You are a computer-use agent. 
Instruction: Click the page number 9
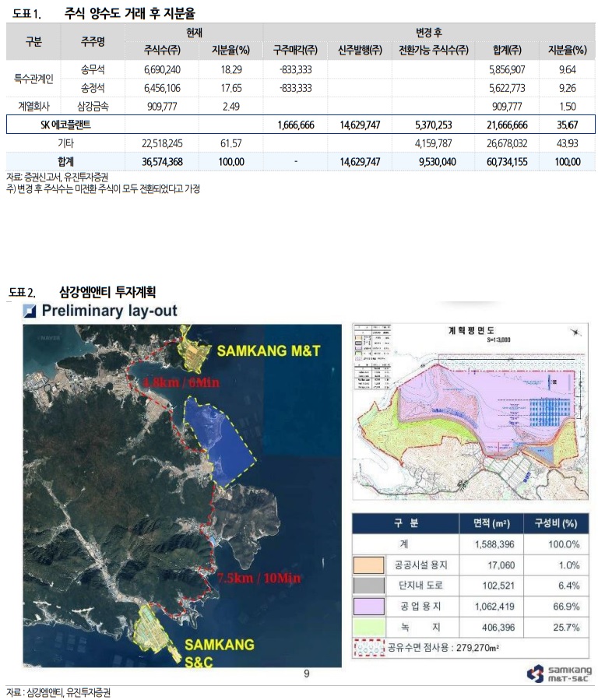307,674
